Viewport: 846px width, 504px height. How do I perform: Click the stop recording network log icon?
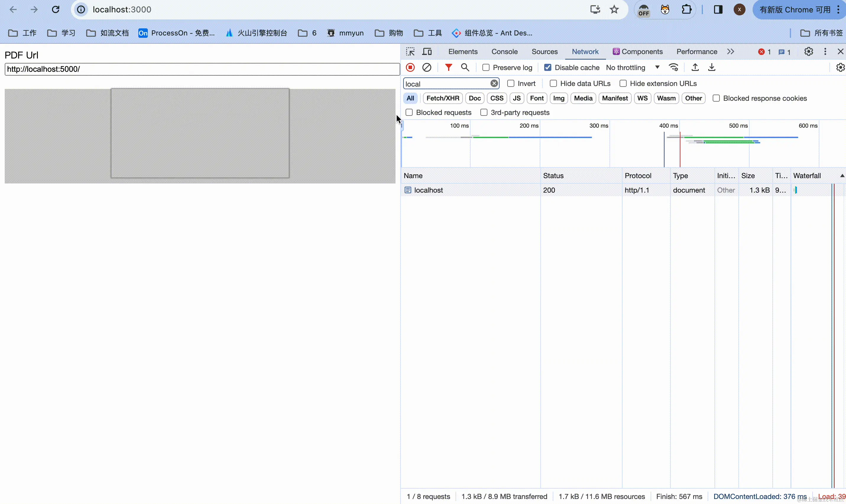tap(410, 67)
